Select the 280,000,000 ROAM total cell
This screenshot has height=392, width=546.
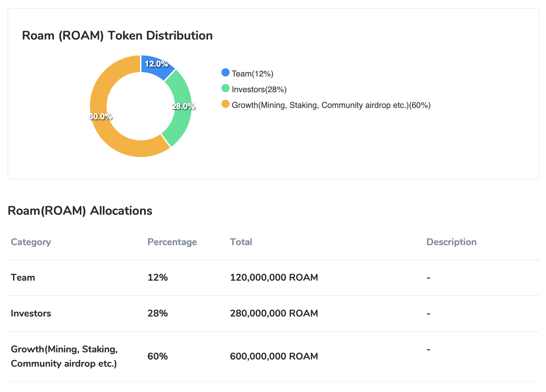[274, 313]
